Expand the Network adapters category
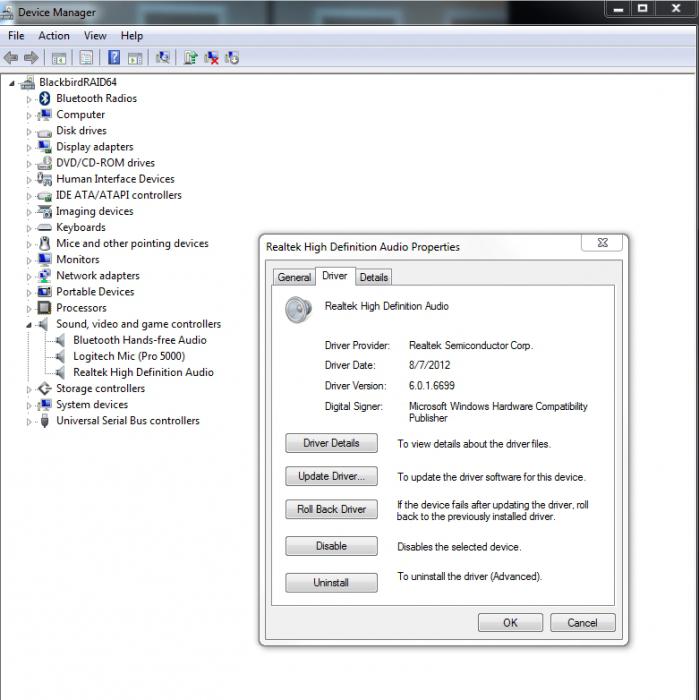Screen dimensions: 699x700 coord(29,276)
